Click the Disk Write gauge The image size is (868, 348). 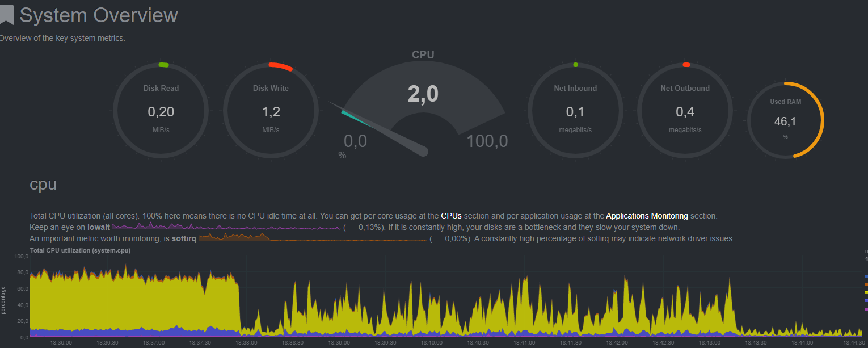pyautogui.click(x=271, y=111)
